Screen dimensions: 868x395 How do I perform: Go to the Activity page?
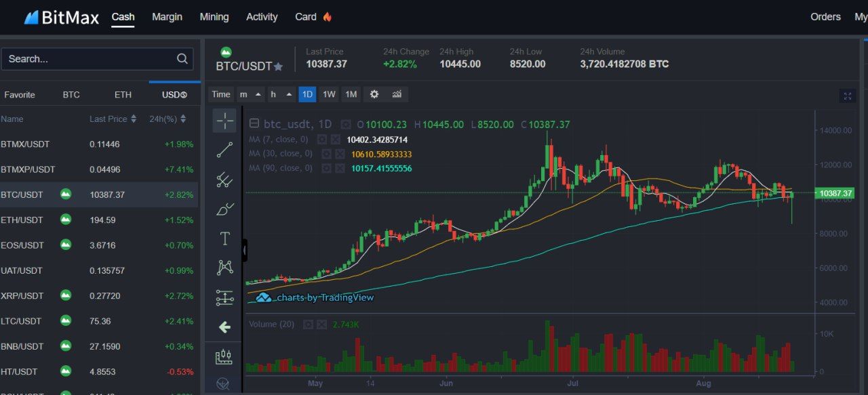point(262,17)
